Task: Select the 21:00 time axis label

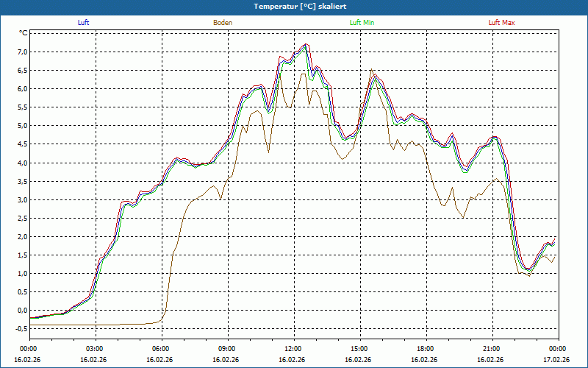Action: (x=491, y=348)
